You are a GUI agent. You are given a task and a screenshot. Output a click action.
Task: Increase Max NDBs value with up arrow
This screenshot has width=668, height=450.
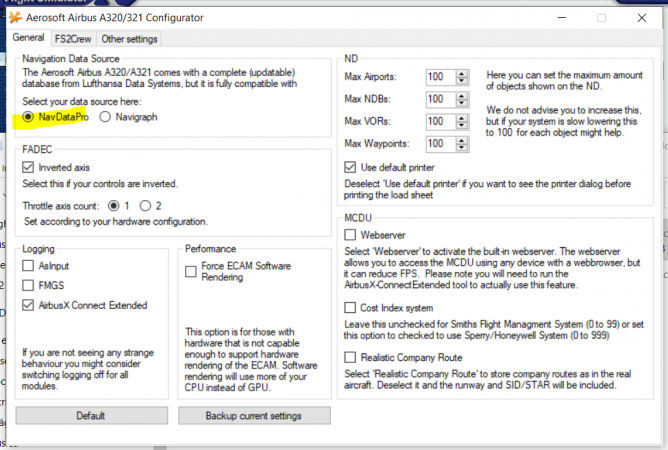coord(462,96)
